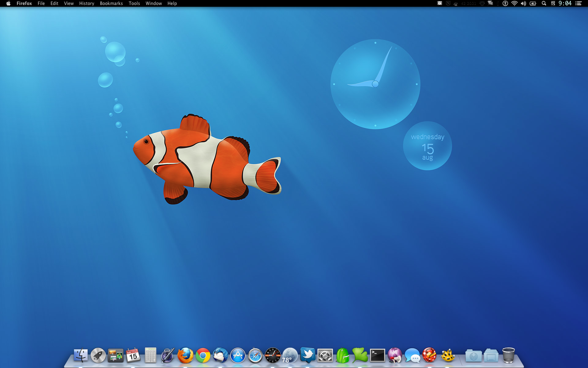Click the WED 15 date in menu bar
588x368 pixels.
pyautogui.click(x=553, y=3)
